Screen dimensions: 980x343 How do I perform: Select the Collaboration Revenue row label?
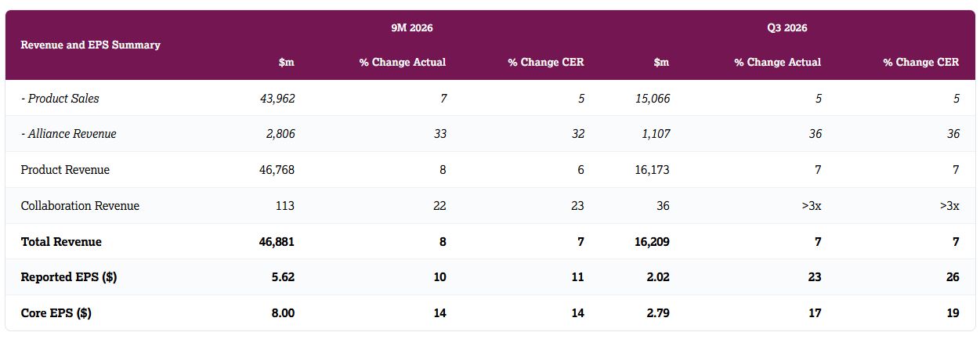pyautogui.click(x=80, y=206)
